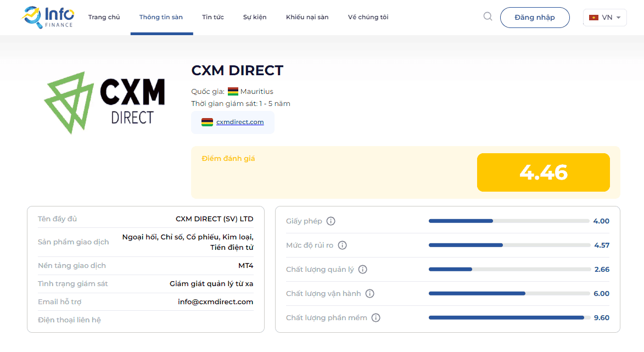644x352 pixels.
Task: Click the Chất lượng vận hành label text
Action: [x=323, y=294]
